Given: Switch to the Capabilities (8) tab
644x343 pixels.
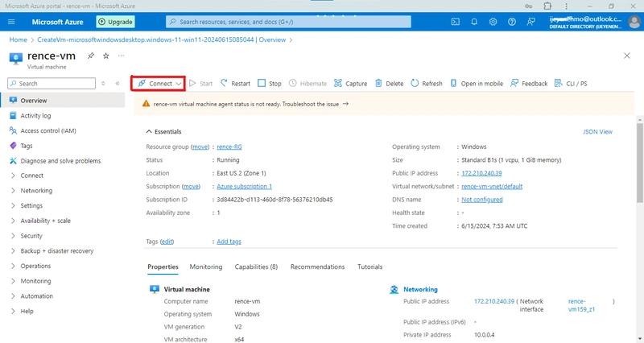Looking at the screenshot, I should [x=256, y=267].
